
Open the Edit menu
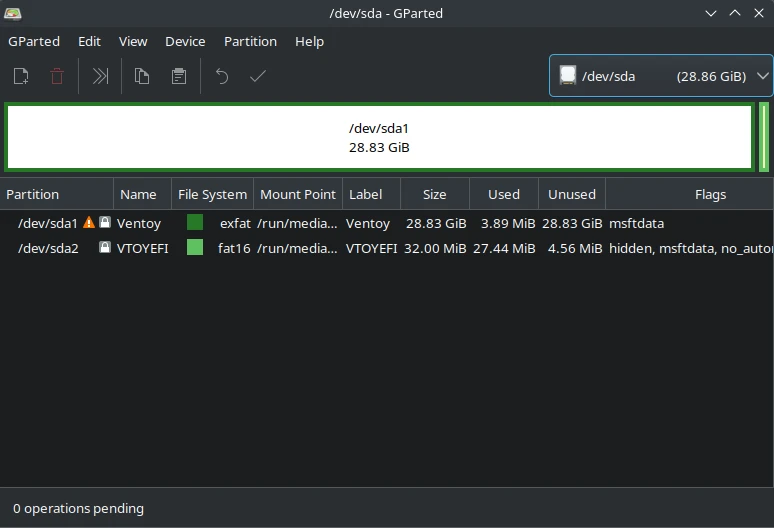(x=89, y=41)
